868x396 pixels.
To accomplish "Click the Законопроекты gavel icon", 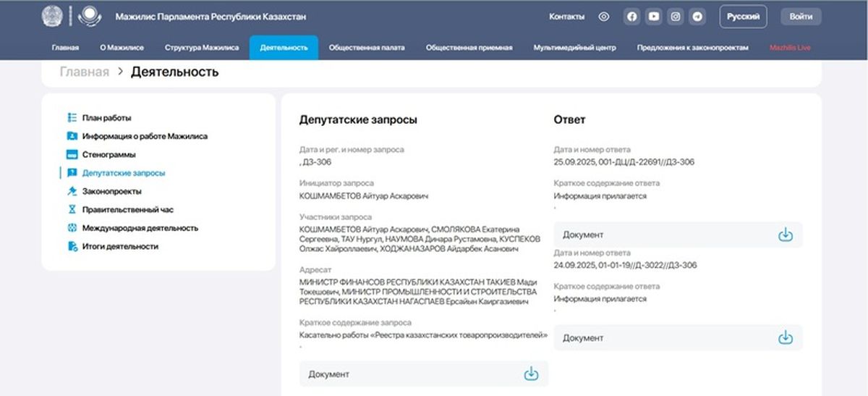I will 72,191.
